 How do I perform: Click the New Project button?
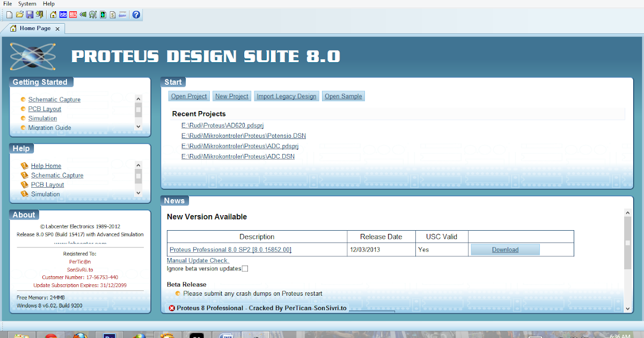point(232,96)
